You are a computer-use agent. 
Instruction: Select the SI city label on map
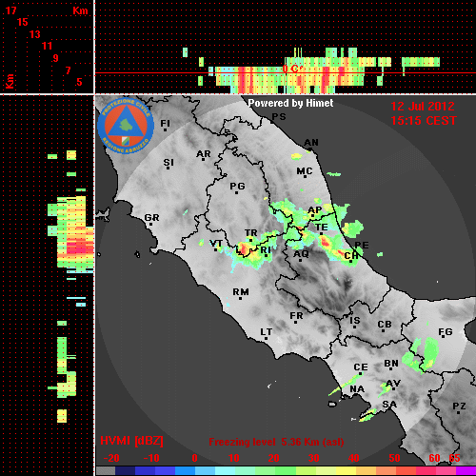169,163
